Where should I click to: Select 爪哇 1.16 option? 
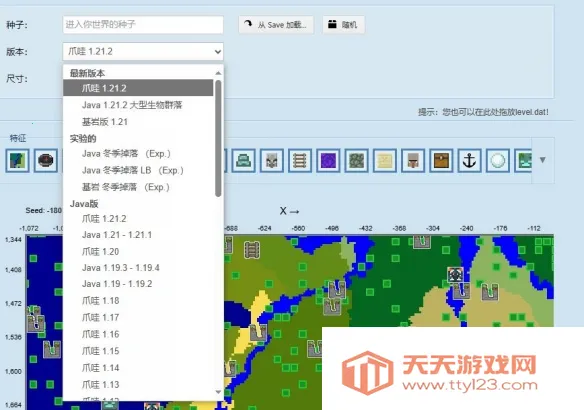pos(138,334)
